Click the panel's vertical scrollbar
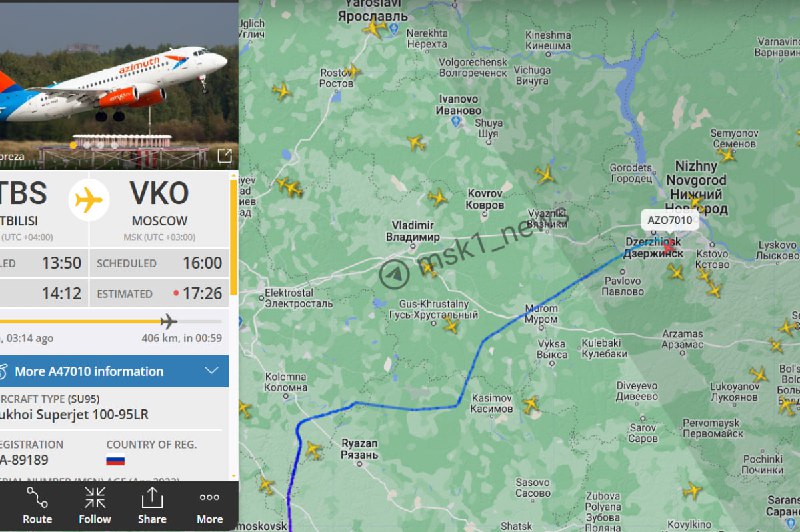The width and height of the screenshot is (800, 532). 234,237
